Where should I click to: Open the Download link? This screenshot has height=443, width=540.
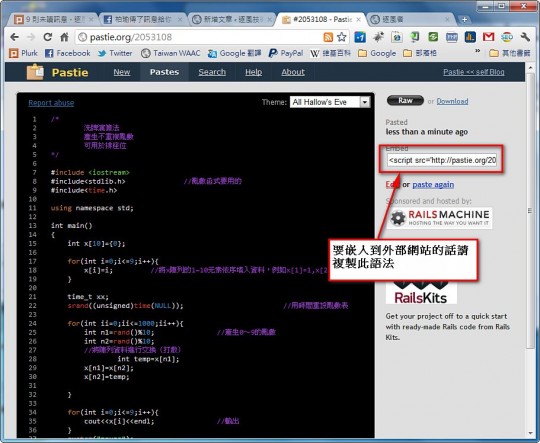coord(452,101)
